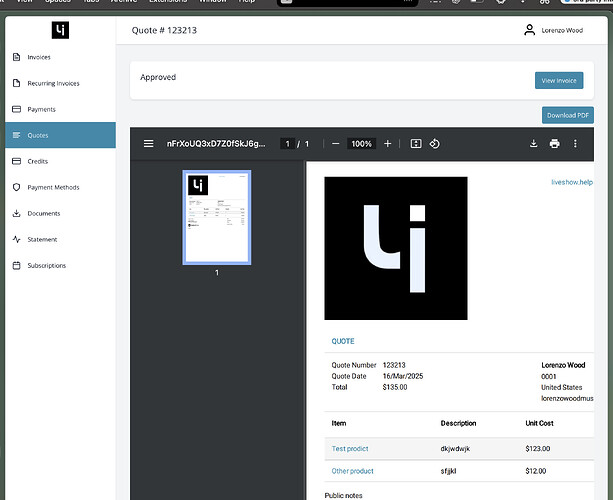
Task: Click the quote number value 123213
Action: (x=394, y=365)
